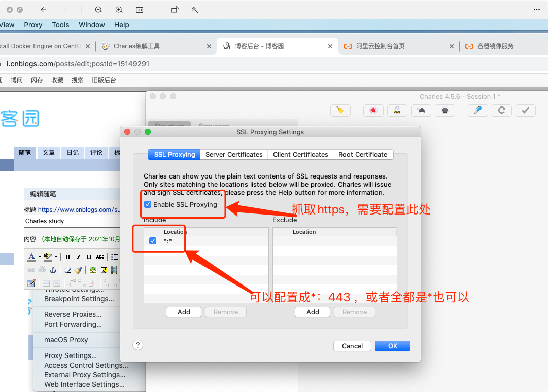Toggle italic formatting in the blog editor
This screenshot has width=548, height=392.
point(78,257)
